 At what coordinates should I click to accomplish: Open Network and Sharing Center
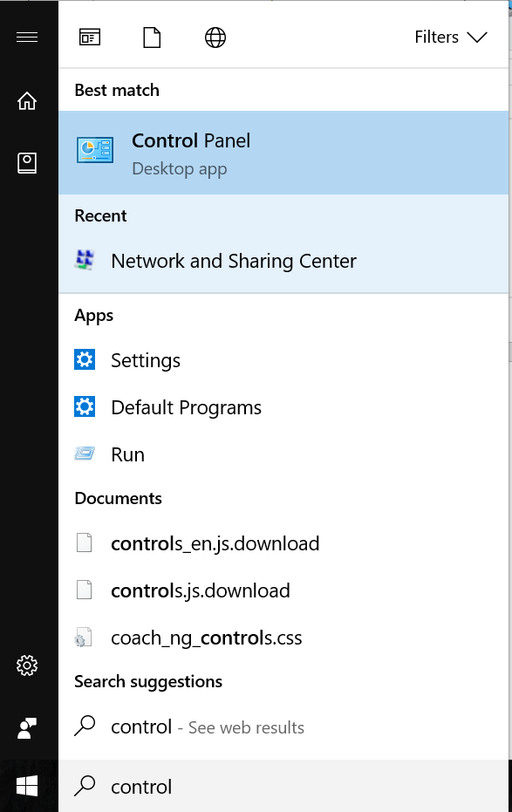tap(283, 261)
